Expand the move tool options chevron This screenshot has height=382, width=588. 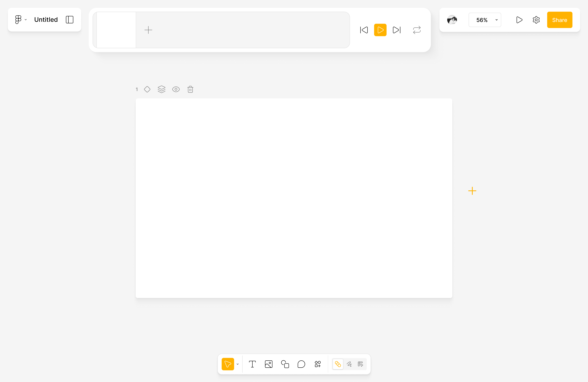[x=238, y=364]
